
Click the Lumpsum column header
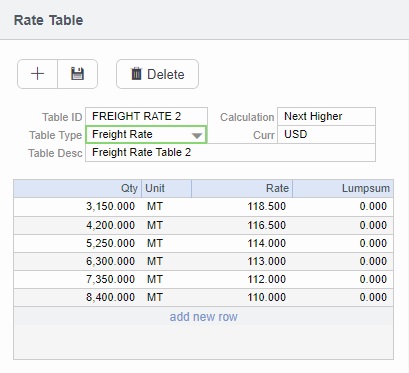343,188
